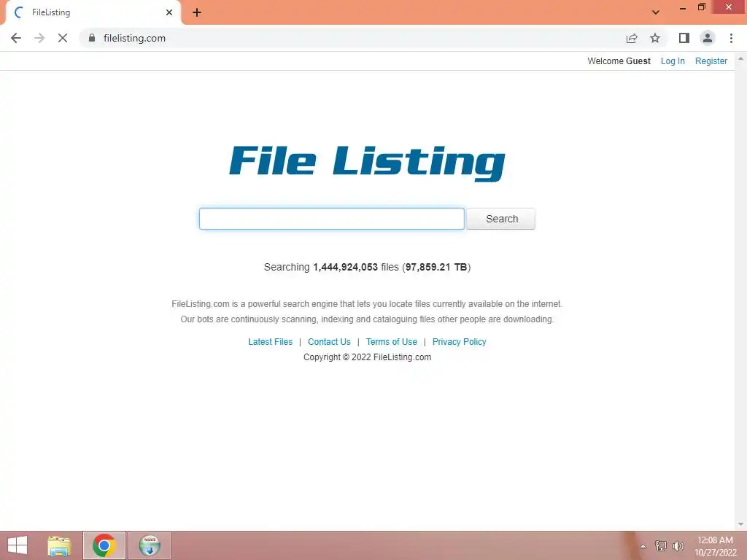Click the '97,859.21 TB' size text
This screenshot has height=560, width=747.
436,267
